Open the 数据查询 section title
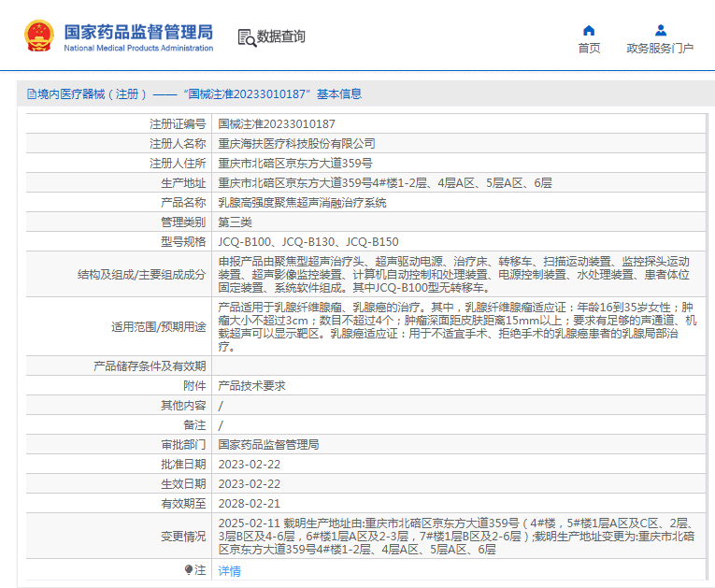Screen dimensions: 715x588 281,36
